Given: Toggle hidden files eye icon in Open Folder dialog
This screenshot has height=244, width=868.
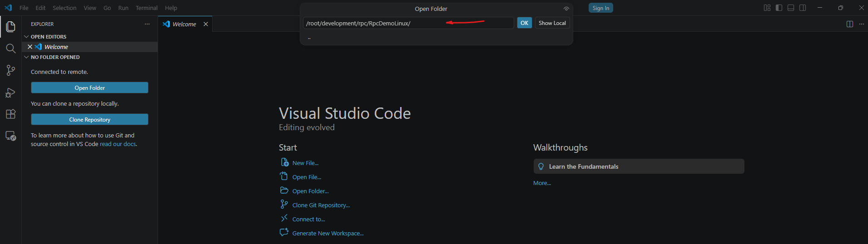Looking at the screenshot, I should (x=566, y=9).
